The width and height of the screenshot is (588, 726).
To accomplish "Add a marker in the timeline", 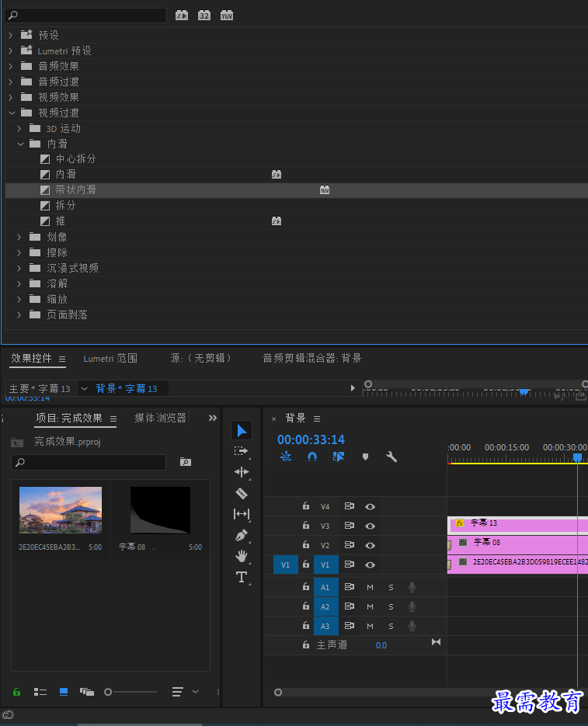I will tap(365, 457).
